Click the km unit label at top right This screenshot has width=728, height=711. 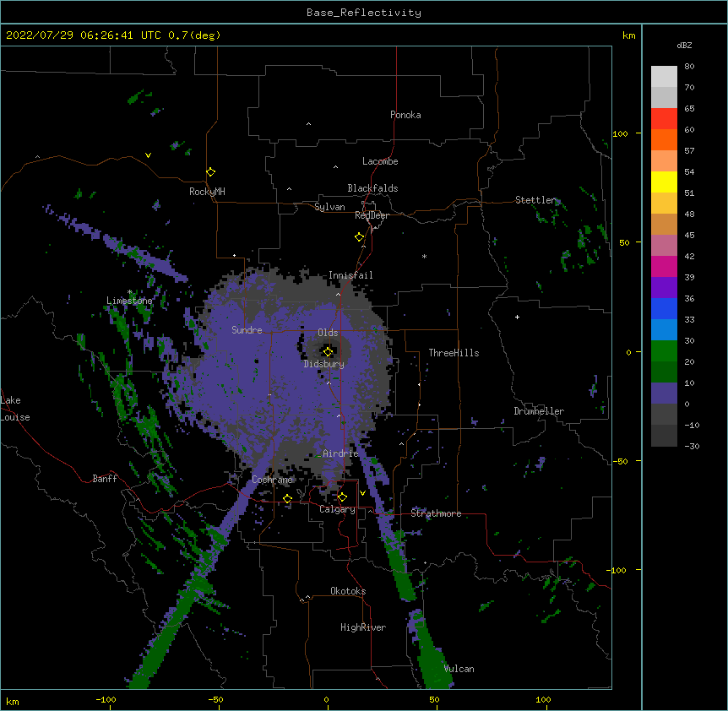click(629, 35)
